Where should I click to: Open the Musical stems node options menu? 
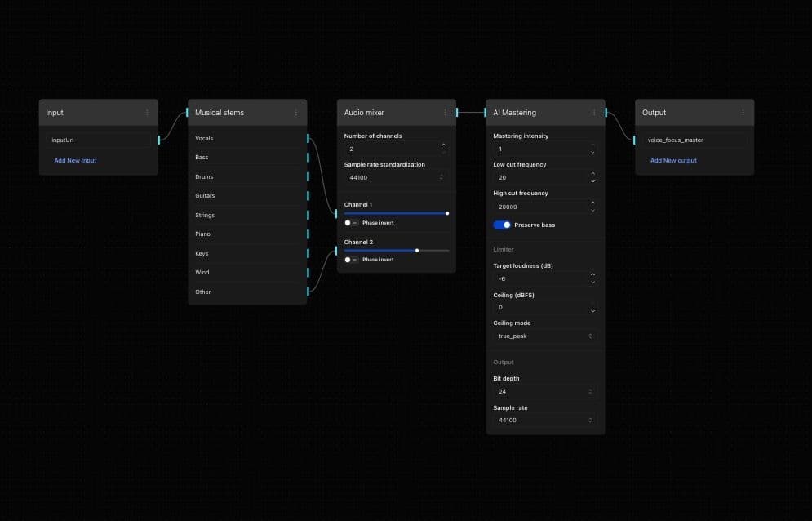(295, 113)
